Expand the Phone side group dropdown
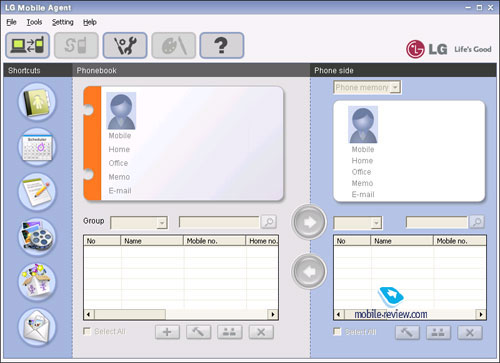 (376, 223)
